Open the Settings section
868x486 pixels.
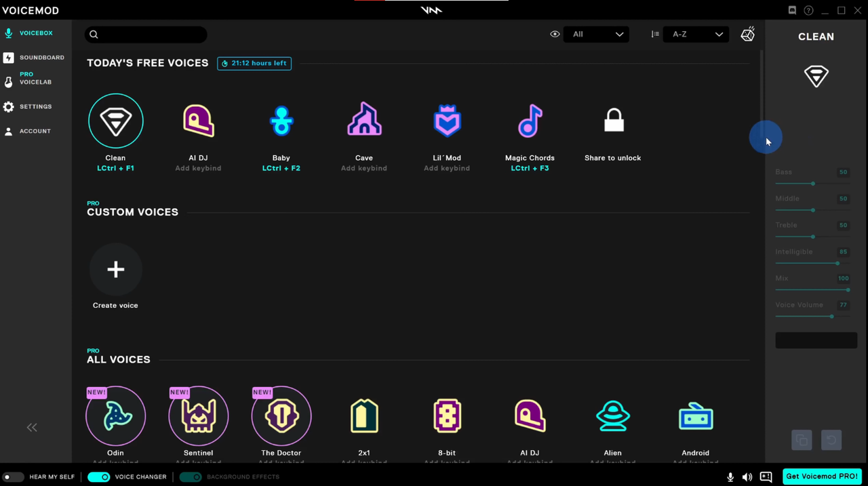tap(35, 106)
